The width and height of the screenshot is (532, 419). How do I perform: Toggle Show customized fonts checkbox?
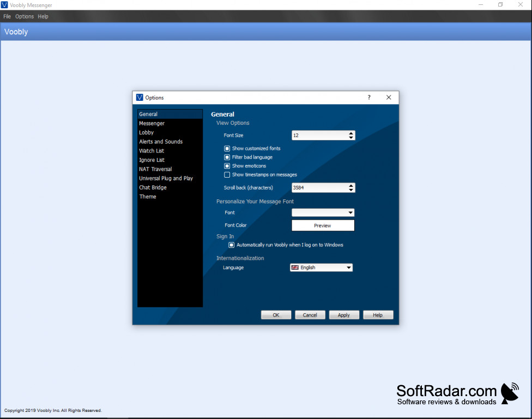point(227,148)
